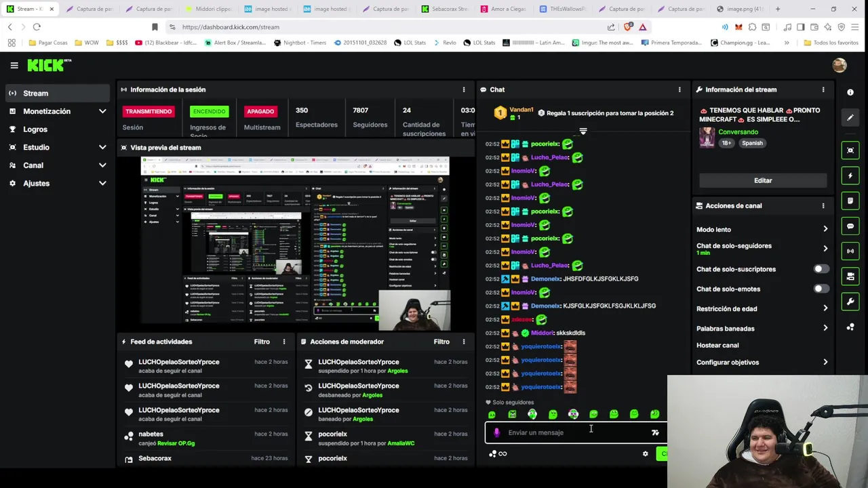Open the hamburger menu beside Kick logo
The height and width of the screenshot is (488, 868).
pyautogui.click(x=14, y=65)
